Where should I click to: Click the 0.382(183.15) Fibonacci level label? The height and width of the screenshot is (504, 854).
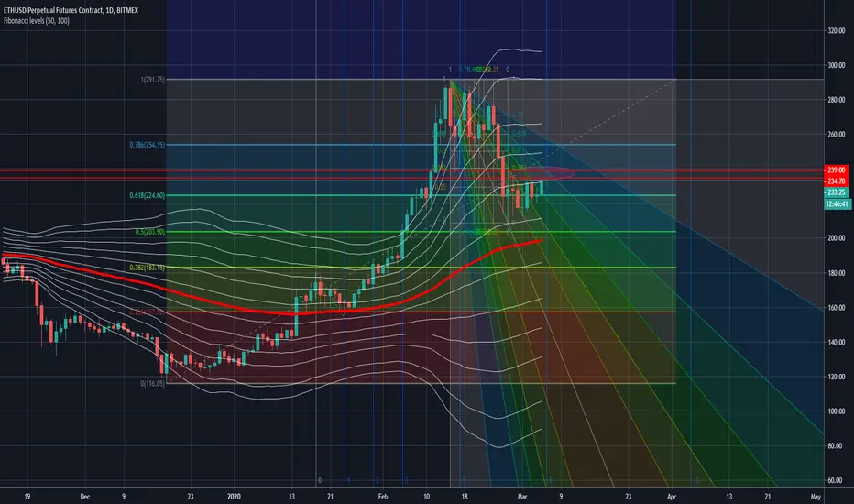[147, 268]
